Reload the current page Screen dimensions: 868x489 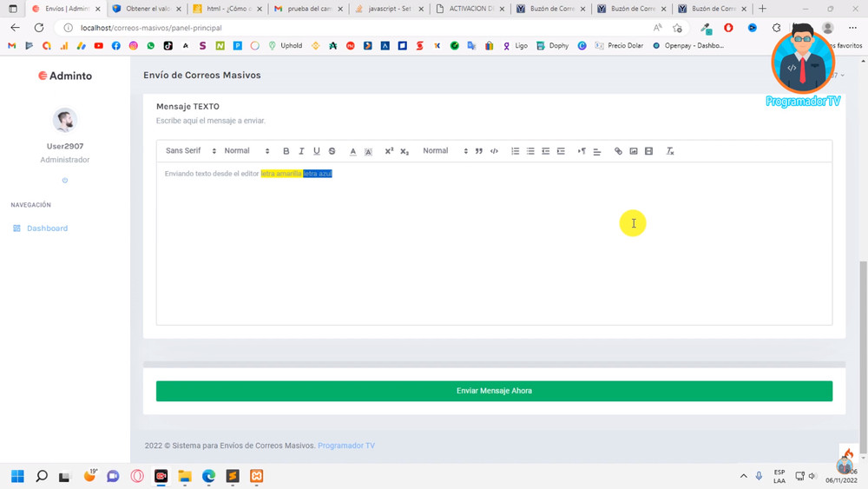point(39,28)
